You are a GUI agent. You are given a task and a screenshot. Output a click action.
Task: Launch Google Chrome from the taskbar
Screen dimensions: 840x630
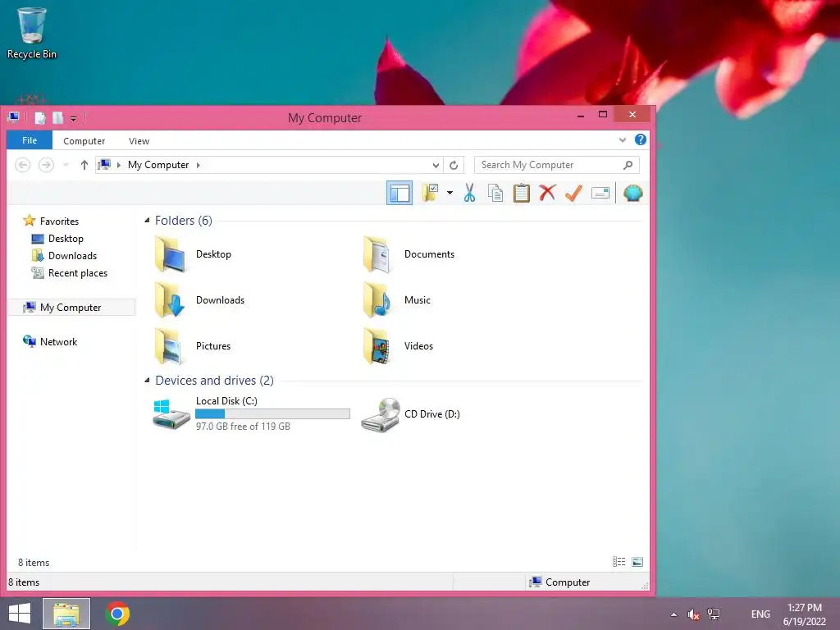[117, 614]
